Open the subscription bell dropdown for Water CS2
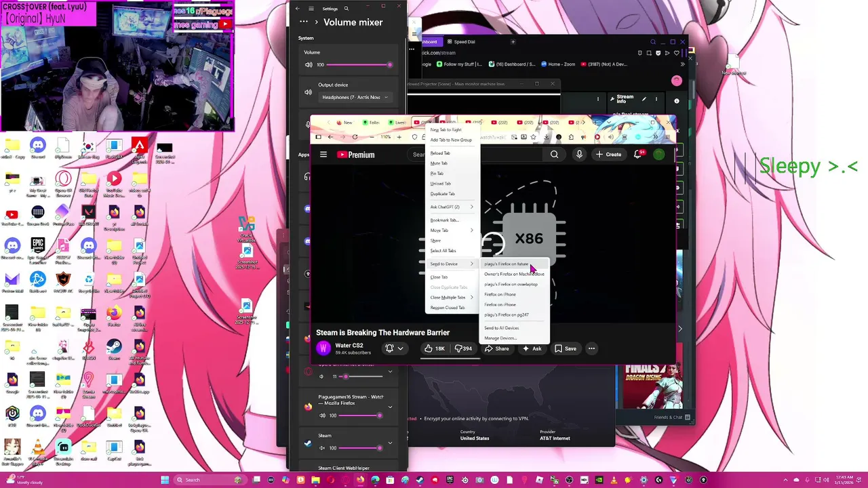Viewport: 868px width, 488px height. pyautogui.click(x=394, y=348)
